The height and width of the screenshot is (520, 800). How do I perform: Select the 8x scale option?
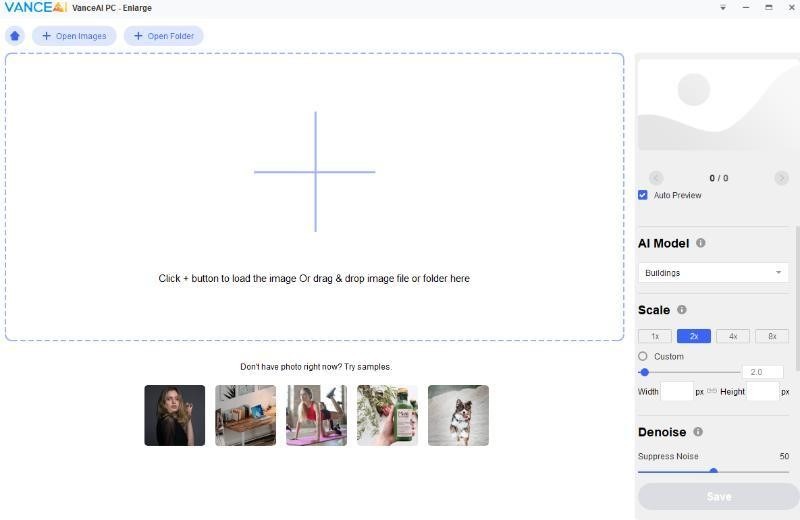pyautogui.click(x=772, y=336)
